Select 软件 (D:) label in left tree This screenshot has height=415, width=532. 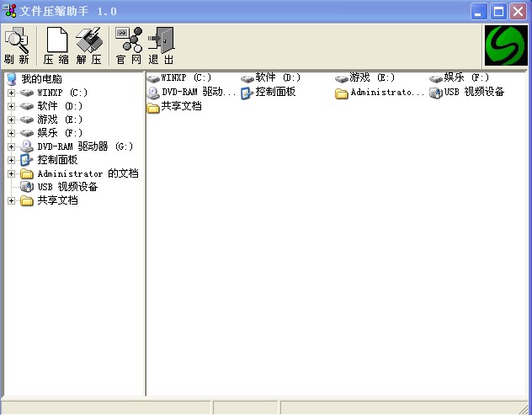pyautogui.click(x=60, y=106)
